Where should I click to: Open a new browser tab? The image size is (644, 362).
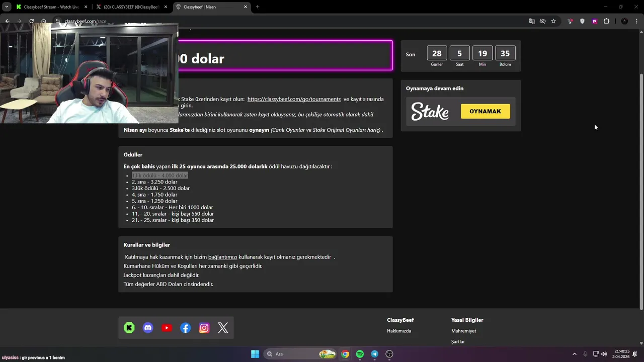258,7
